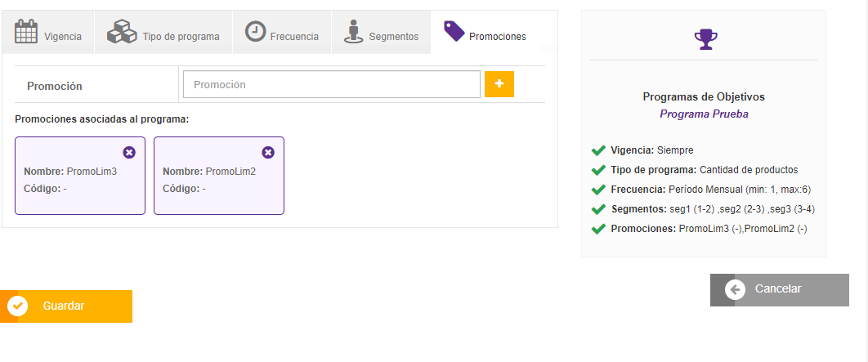Screen dimensions: 868x362
Task: Click the clock icon on Frecuencia tab
Action: coord(256,32)
